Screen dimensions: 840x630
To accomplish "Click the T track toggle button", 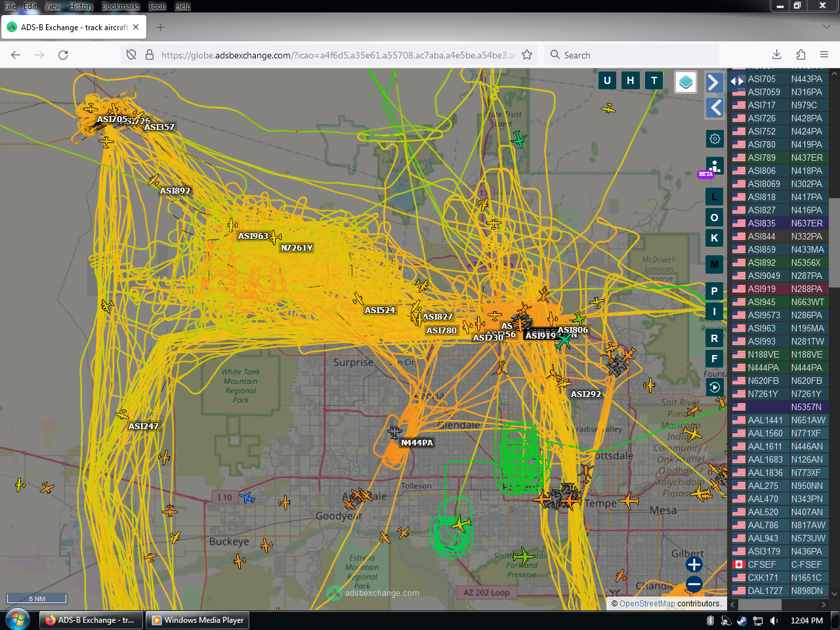I will pyautogui.click(x=654, y=81).
